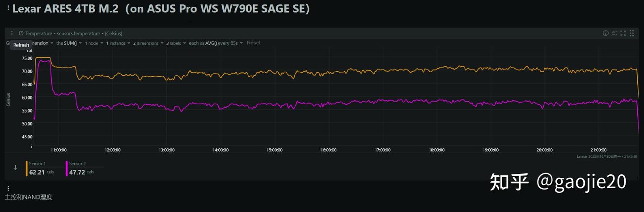This screenshot has height=212, width=644.
Task: Expand the '1 node' filter dropdown
Action: pos(93,43)
